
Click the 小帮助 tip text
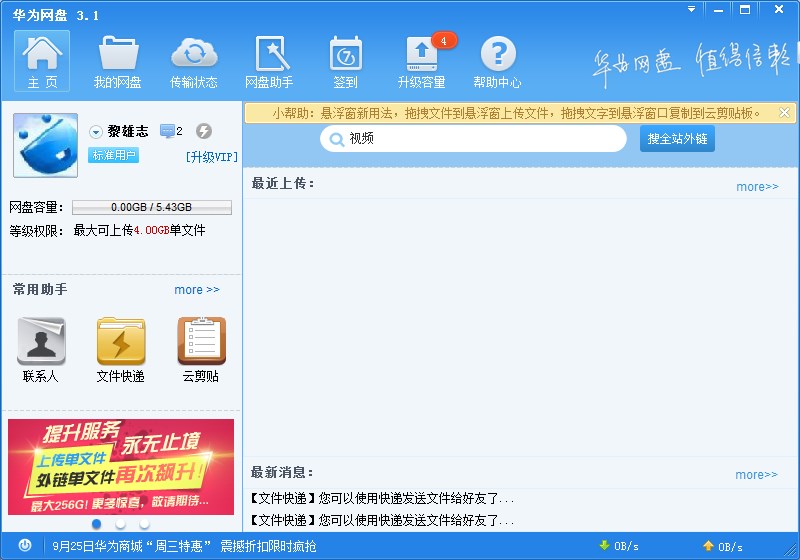[x=516, y=113]
